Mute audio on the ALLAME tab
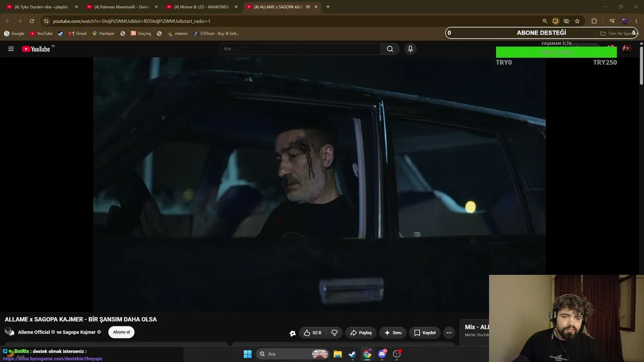 point(307,7)
